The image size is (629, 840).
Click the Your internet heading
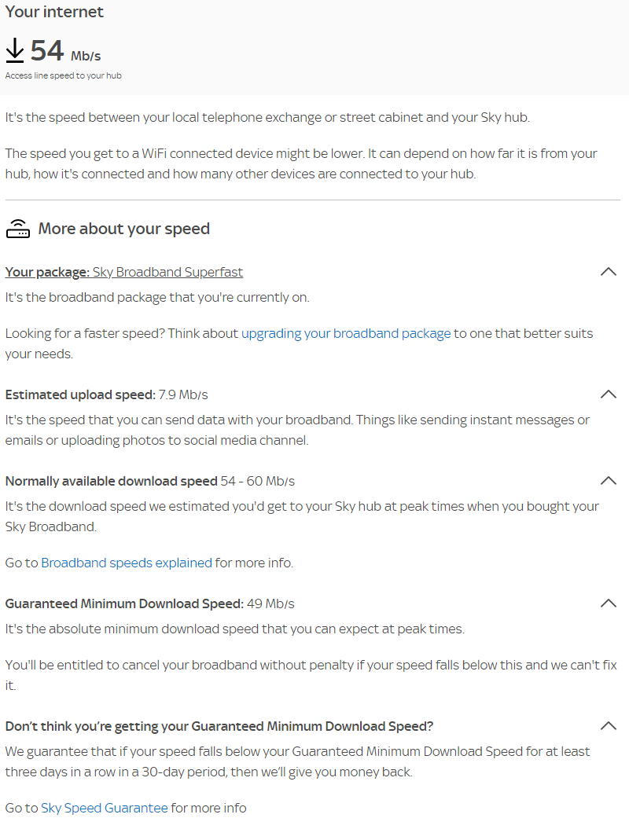click(54, 13)
